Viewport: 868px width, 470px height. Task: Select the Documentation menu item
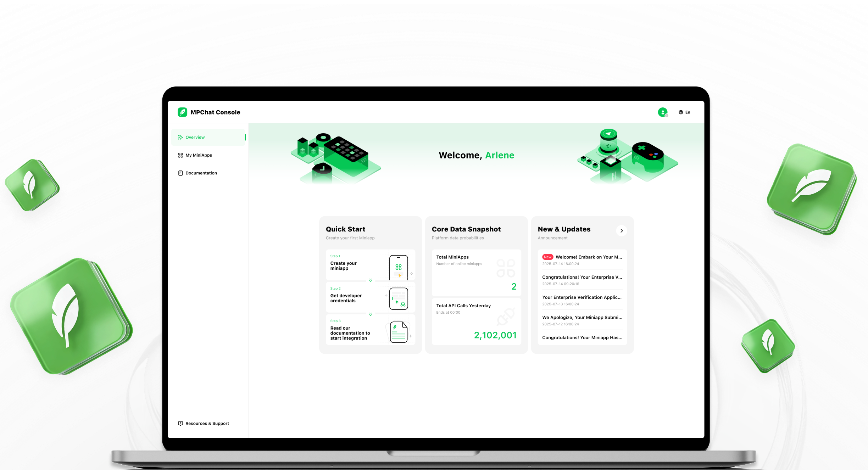[201, 173]
